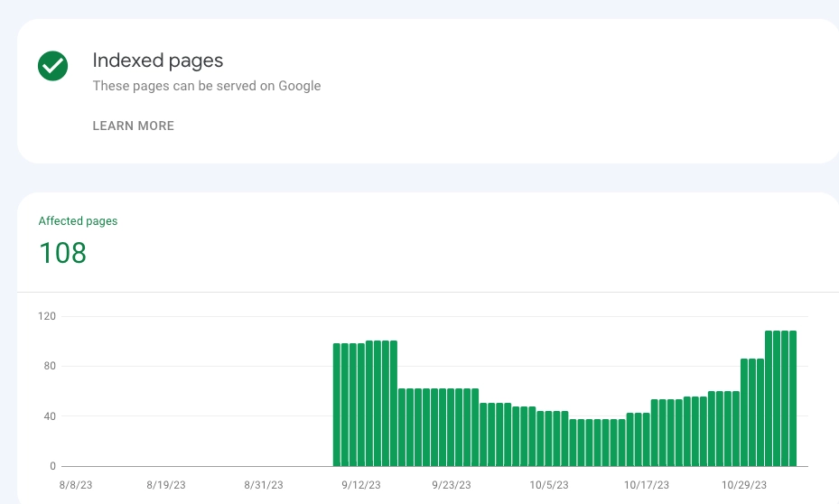Click lowest bars above the 10/5/23 region
Screen dimensions: 839x504
click(597, 443)
